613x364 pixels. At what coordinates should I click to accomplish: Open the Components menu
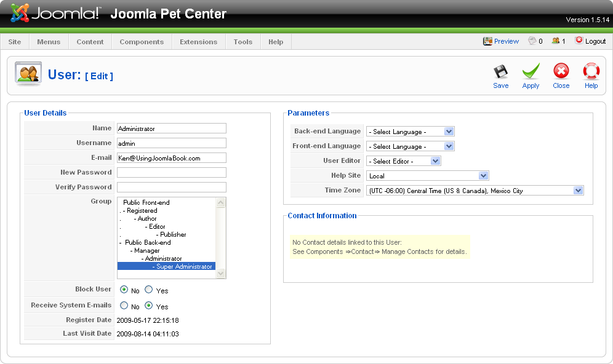(x=142, y=42)
